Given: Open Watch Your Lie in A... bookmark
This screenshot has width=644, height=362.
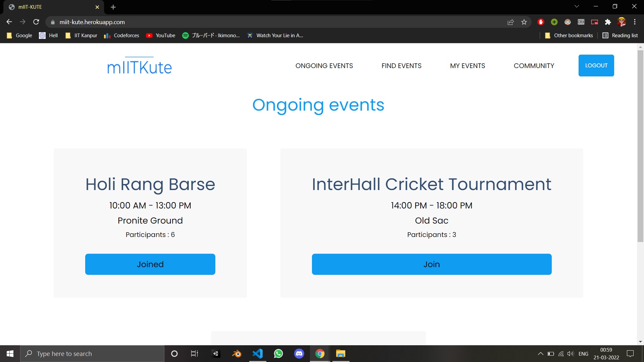Looking at the screenshot, I should (x=275, y=36).
